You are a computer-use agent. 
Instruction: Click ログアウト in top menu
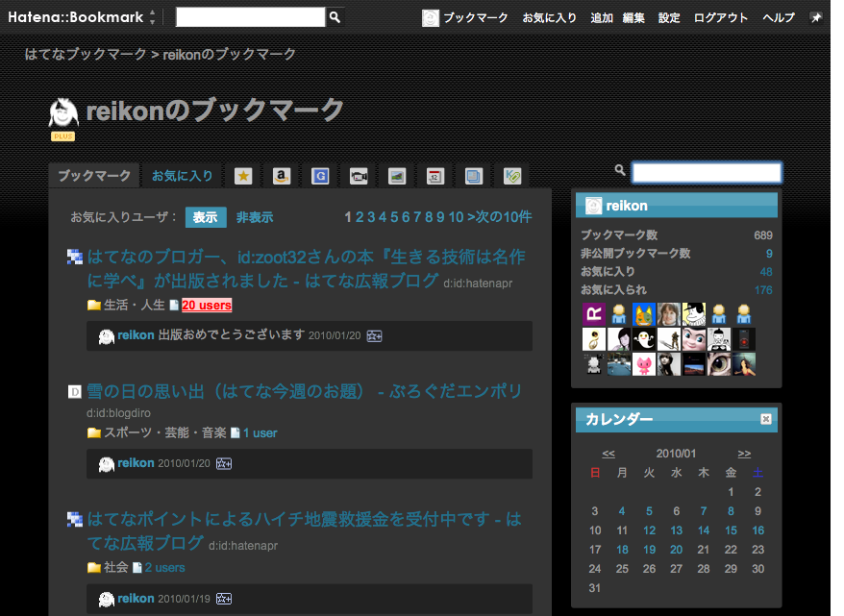tap(721, 17)
